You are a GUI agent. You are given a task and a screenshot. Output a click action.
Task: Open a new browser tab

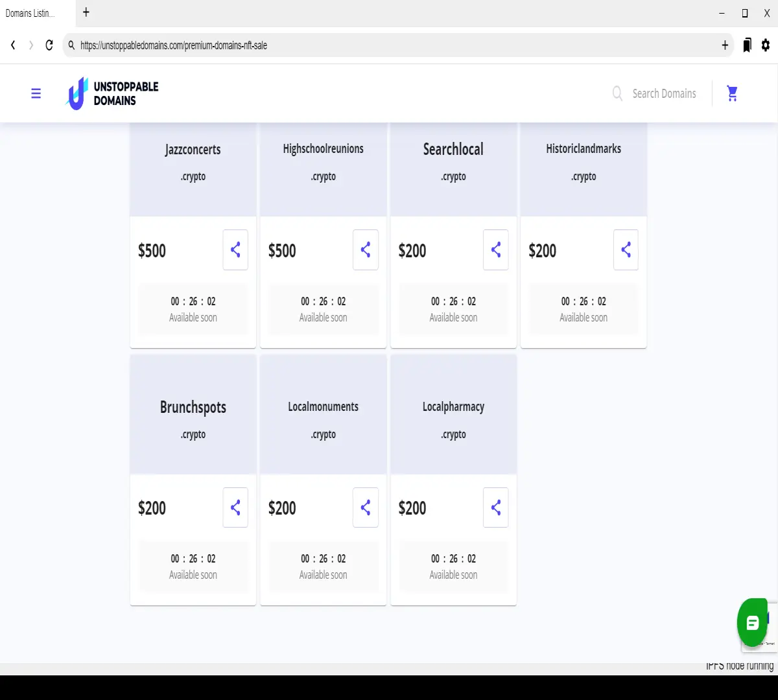[86, 12]
